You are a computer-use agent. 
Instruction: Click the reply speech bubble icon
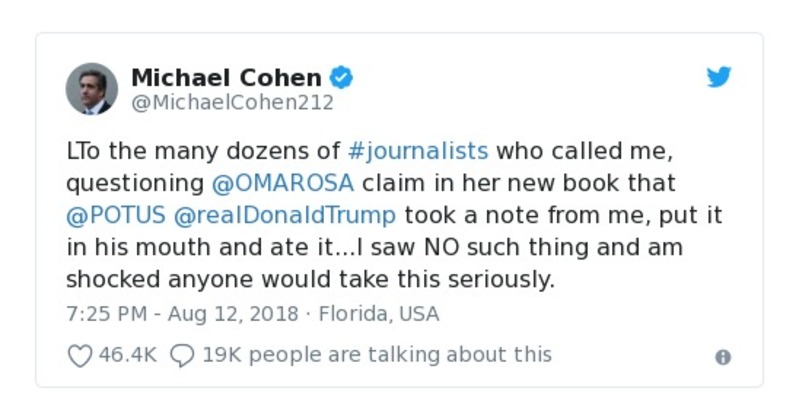[x=182, y=355]
